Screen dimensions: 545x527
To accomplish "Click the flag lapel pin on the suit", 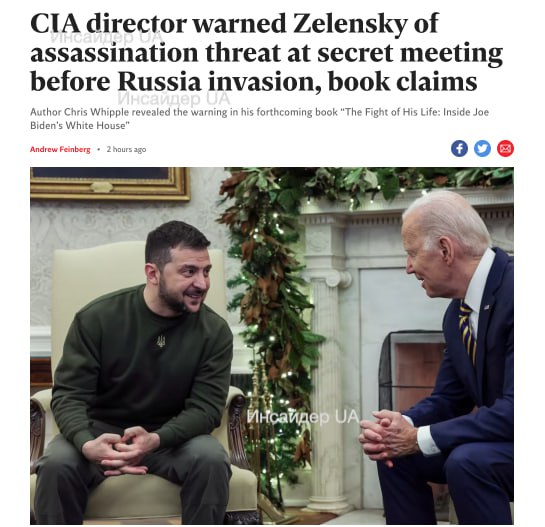I will (486, 307).
